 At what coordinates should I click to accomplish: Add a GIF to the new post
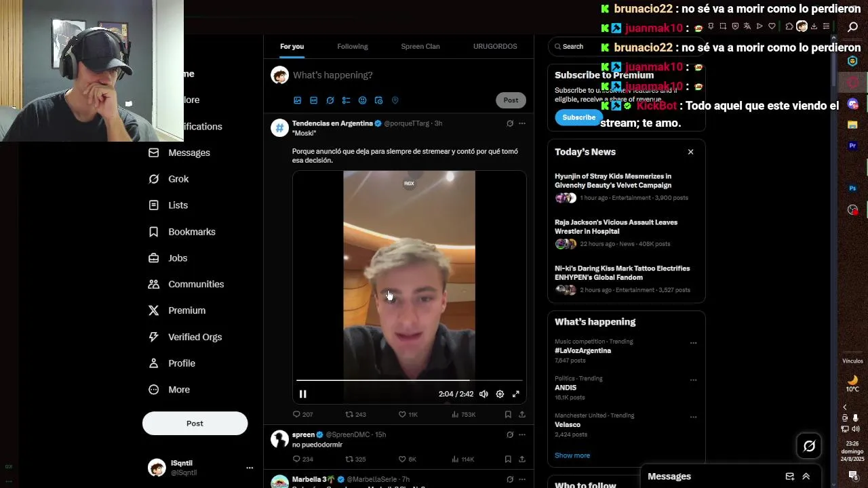click(x=313, y=100)
